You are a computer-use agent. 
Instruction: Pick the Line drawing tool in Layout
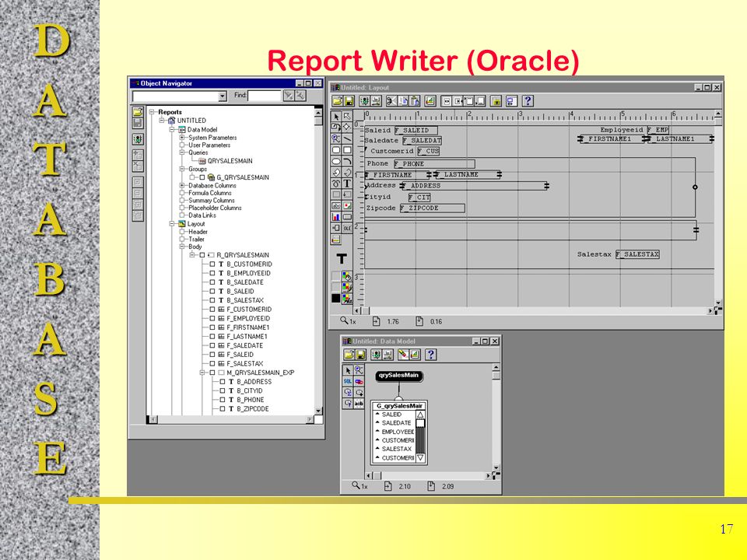[347, 138]
